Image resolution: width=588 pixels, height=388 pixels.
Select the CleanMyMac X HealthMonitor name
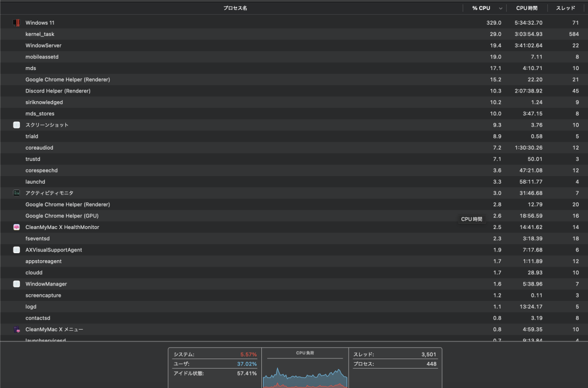click(x=62, y=227)
